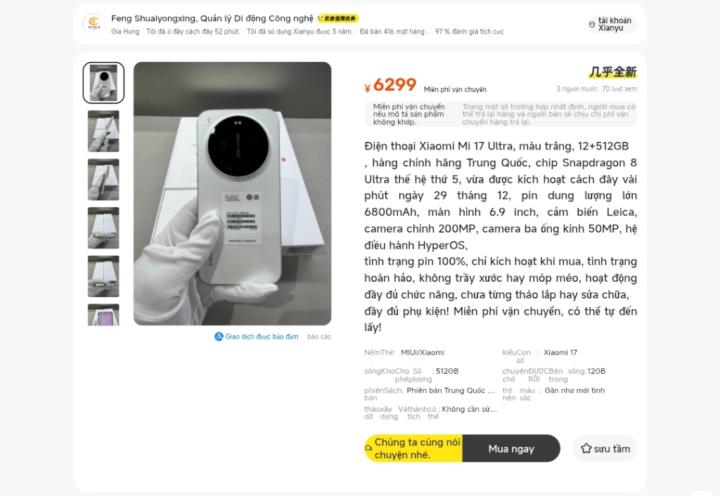Select the fifth product thumbnail
The image size is (720, 496).
point(103,276)
